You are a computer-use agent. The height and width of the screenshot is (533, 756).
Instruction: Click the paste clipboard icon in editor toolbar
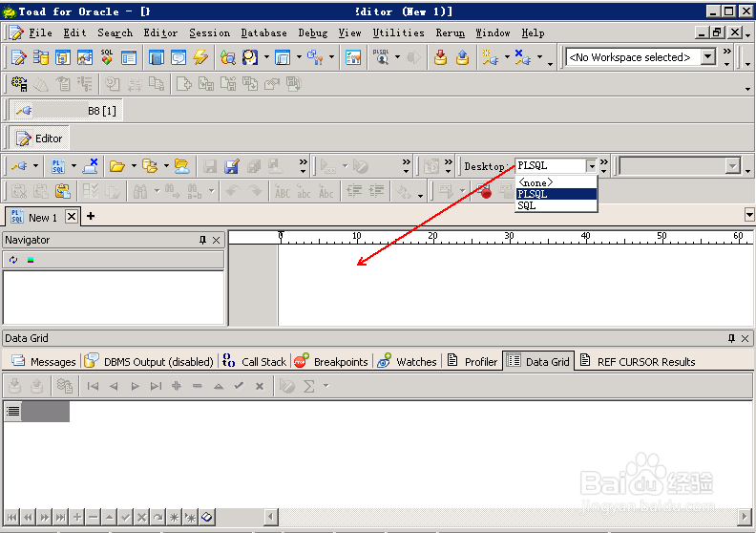tap(63, 191)
